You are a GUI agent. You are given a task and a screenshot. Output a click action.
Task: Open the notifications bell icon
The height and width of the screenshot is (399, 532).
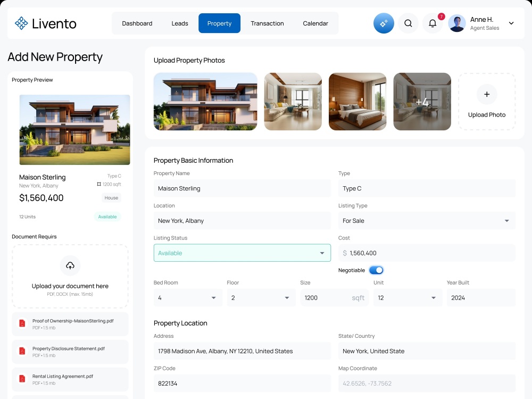[x=433, y=23]
